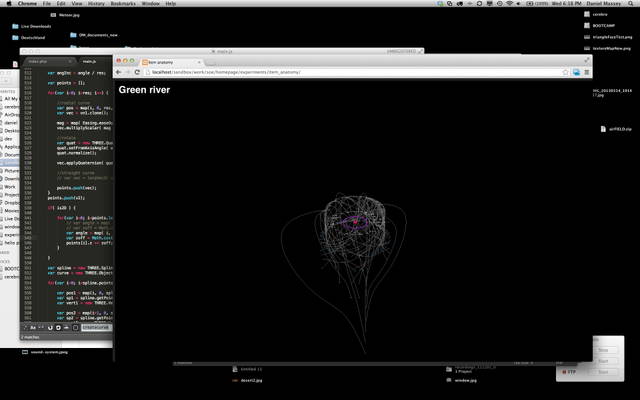Screen dimensions: 640x400
Task: Switch to the main.js editor tab
Action: pos(89,61)
